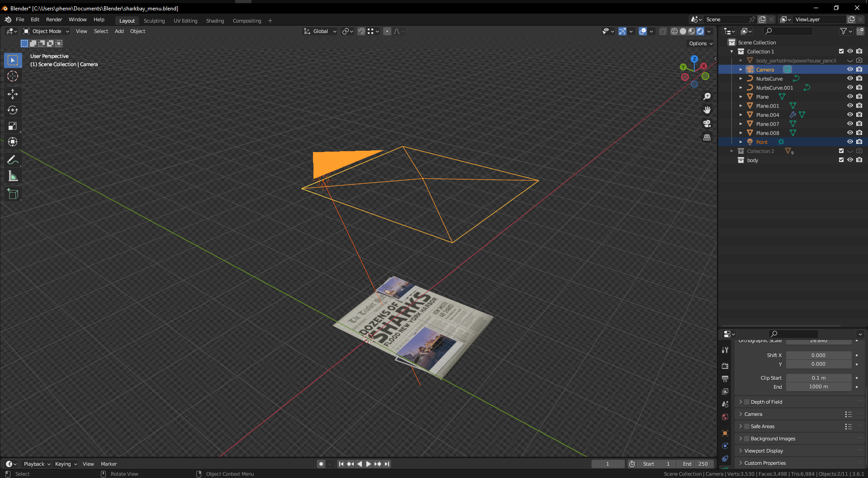Hide the Plane.004 object in viewport
This screenshot has width=868, height=478.
point(850,115)
